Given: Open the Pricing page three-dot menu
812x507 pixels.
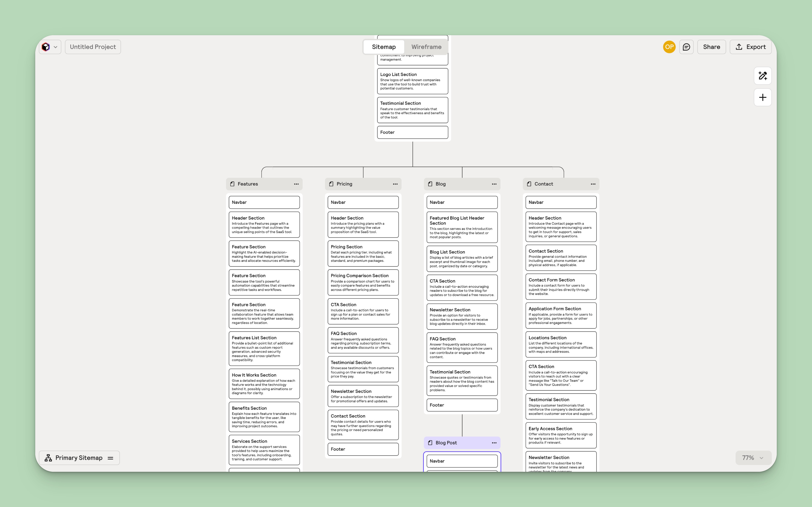Looking at the screenshot, I should [395, 184].
